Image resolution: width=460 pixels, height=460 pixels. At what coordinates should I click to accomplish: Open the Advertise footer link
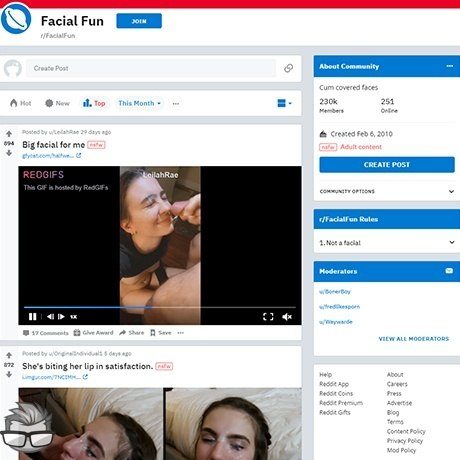pos(399,403)
